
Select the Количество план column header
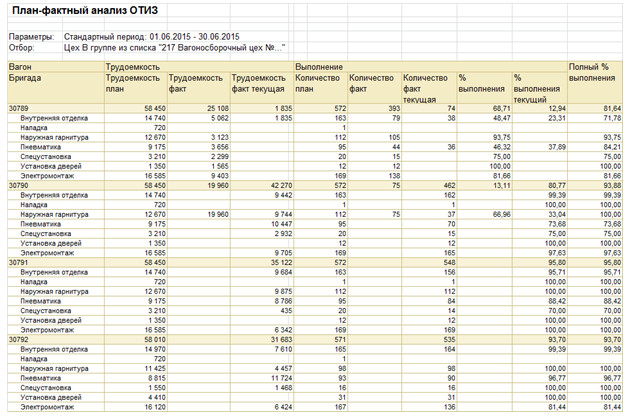(318, 82)
